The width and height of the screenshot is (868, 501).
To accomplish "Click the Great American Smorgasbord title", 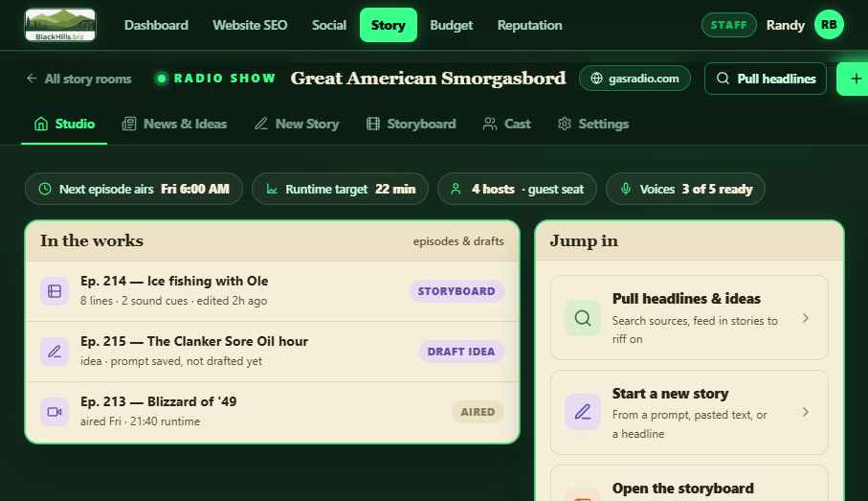I will click(428, 79).
